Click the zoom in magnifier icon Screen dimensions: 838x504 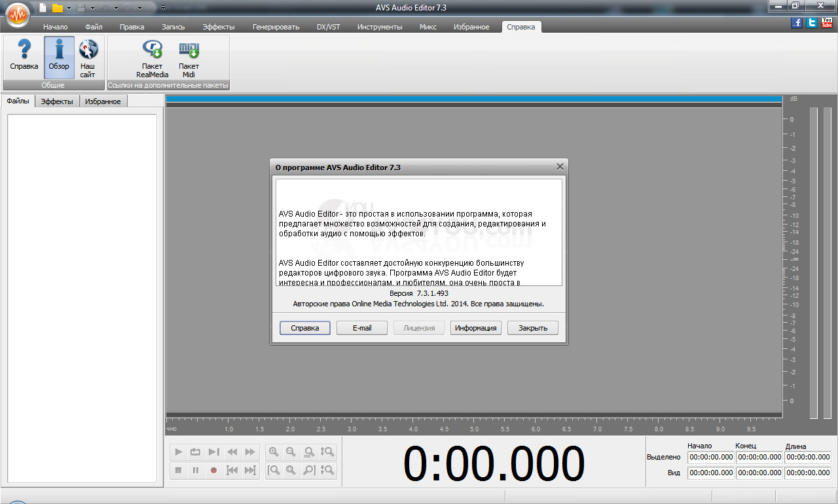click(274, 452)
